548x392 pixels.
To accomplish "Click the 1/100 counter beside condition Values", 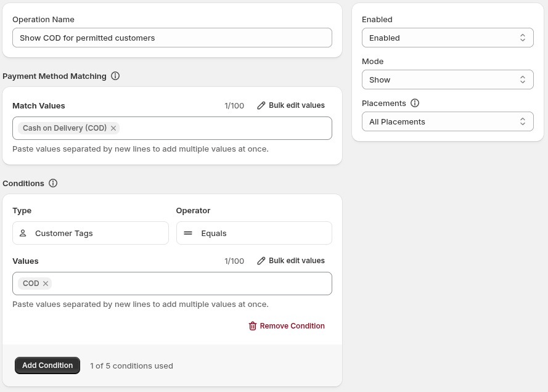I will (234, 261).
